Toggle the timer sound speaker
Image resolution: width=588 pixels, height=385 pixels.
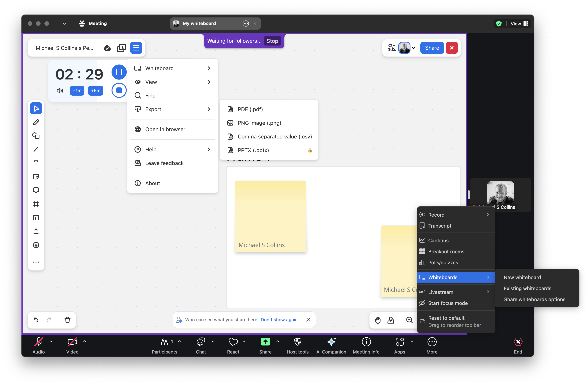click(60, 91)
